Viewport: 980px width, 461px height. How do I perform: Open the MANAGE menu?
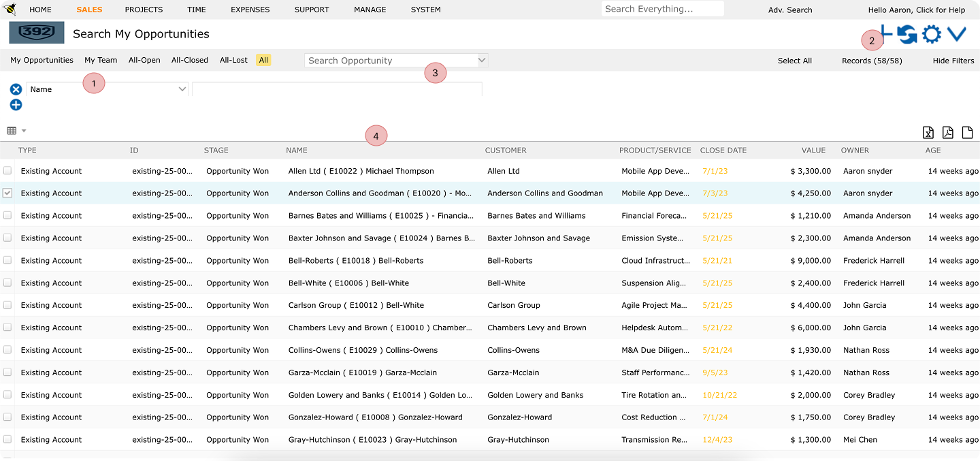click(370, 10)
